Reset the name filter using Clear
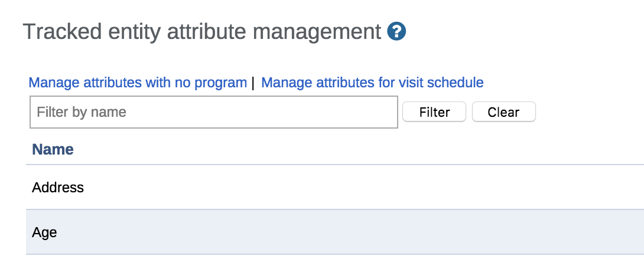The width and height of the screenshot is (644, 269). [x=503, y=112]
